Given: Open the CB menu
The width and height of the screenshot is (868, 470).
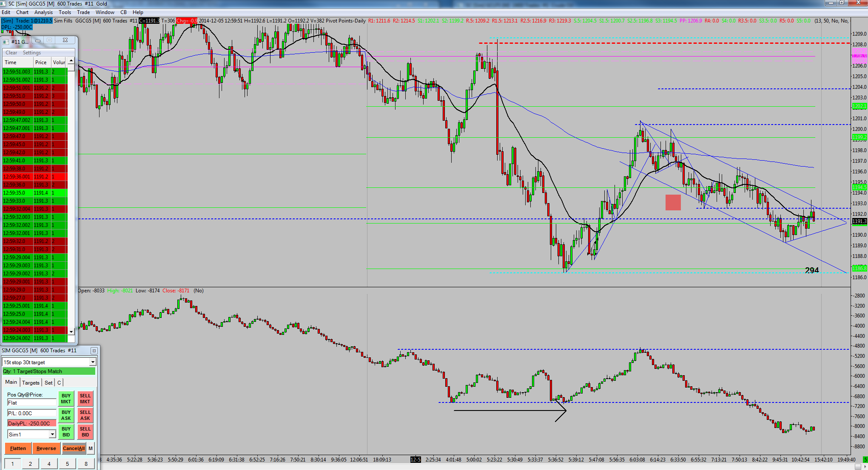Looking at the screenshot, I should click(x=124, y=12).
